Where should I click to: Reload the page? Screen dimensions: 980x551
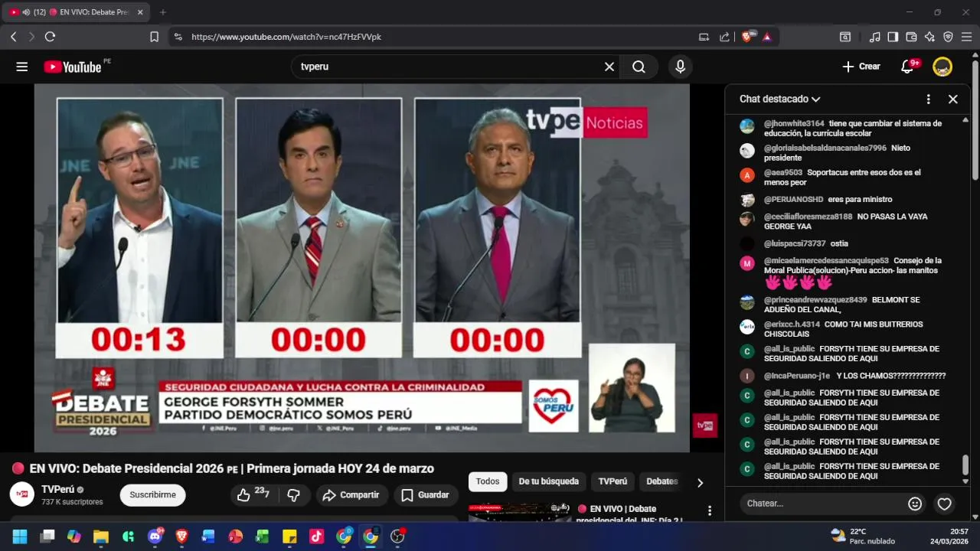coord(50,37)
